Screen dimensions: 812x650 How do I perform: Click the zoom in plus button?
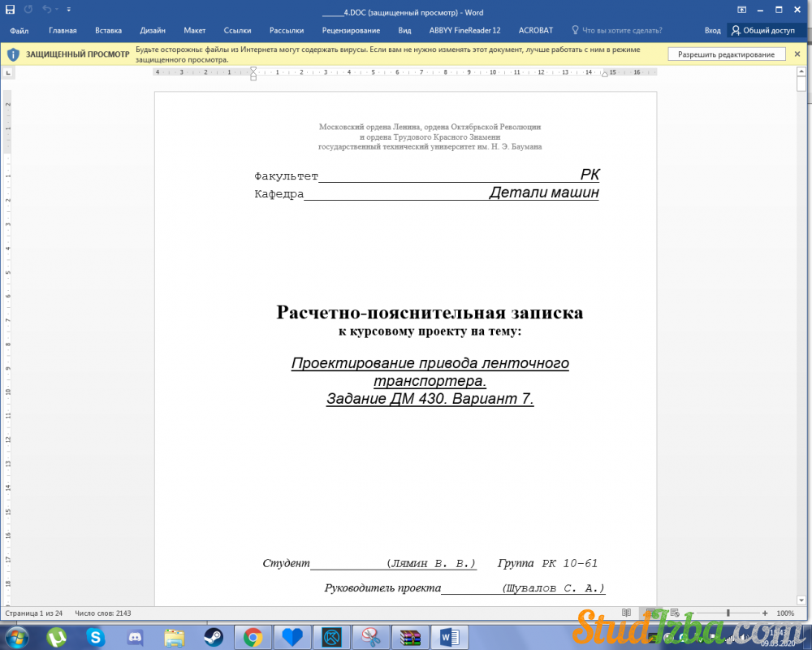click(x=765, y=613)
